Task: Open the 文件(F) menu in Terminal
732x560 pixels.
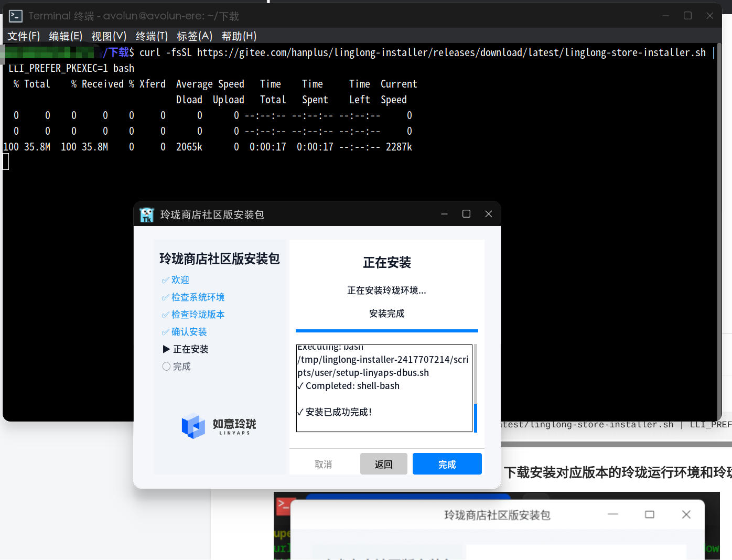Action: coord(24,36)
